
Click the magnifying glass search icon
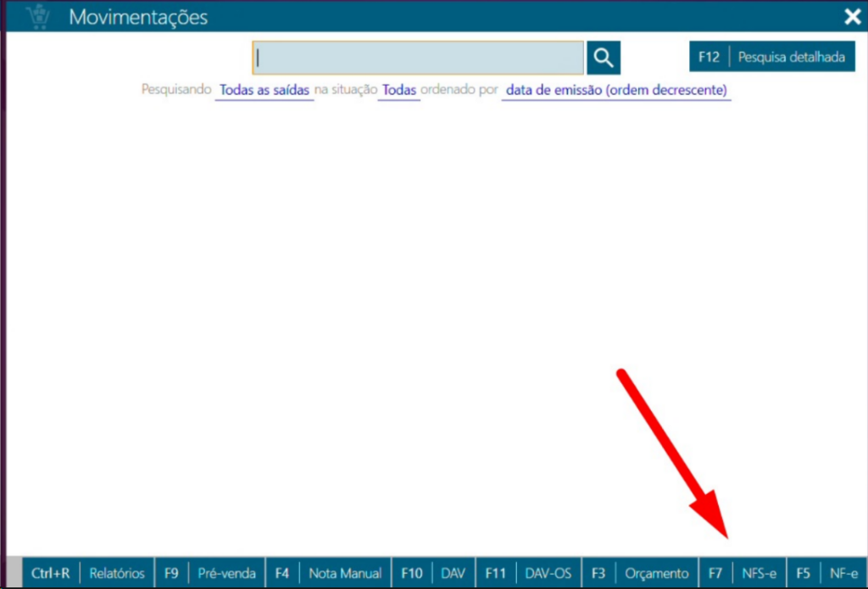point(603,58)
